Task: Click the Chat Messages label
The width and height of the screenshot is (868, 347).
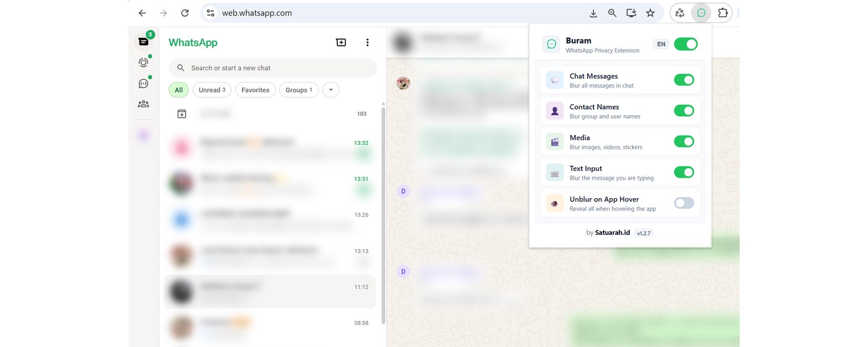Action: (x=593, y=76)
